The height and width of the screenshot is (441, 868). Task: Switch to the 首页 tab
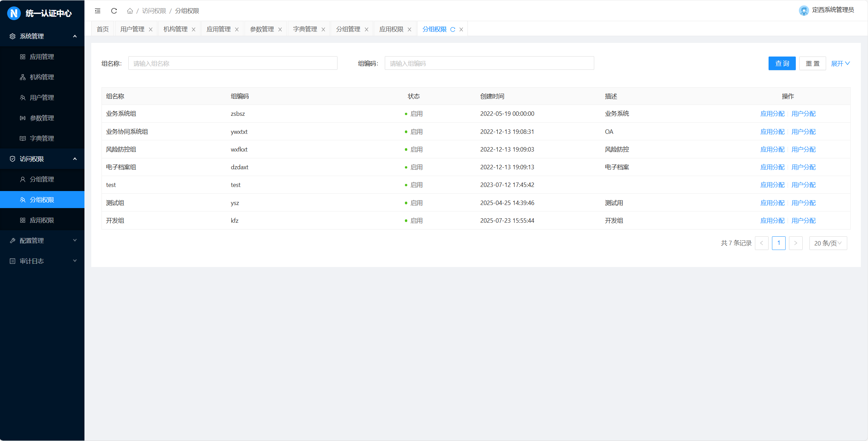(x=102, y=30)
